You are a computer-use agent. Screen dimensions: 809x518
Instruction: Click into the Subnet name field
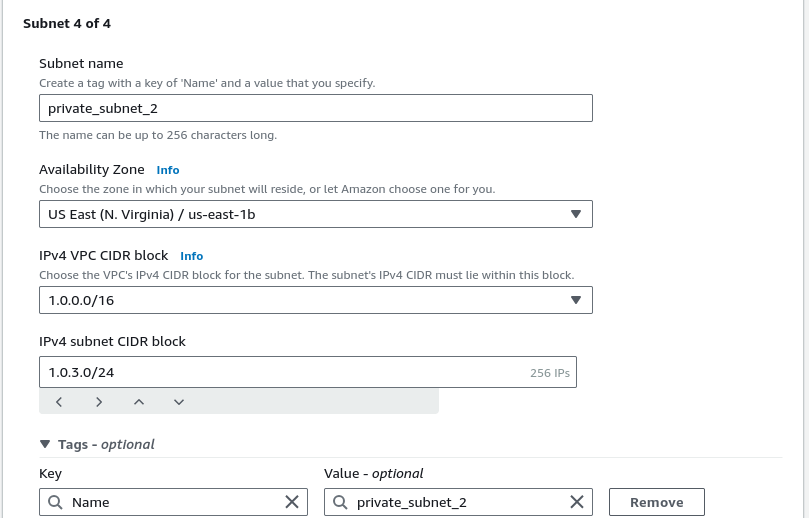pyautogui.click(x=316, y=108)
